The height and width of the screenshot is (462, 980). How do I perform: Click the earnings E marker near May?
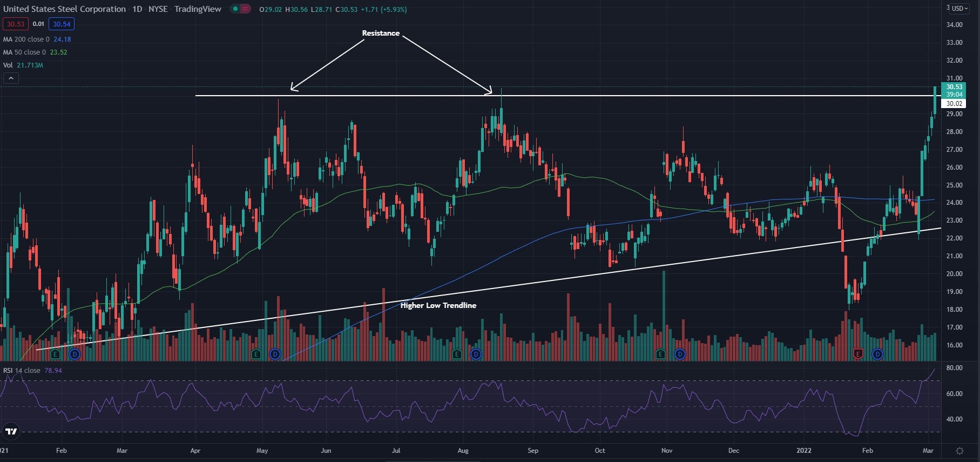(256, 354)
